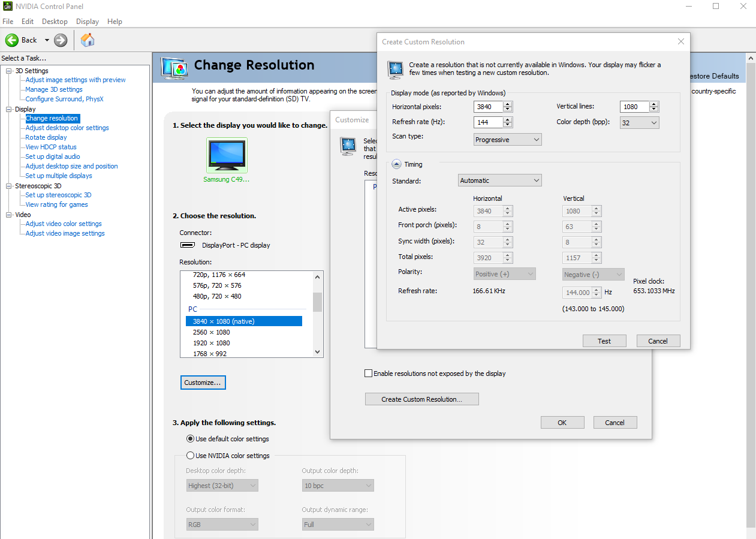Click the Vertical lines input field
756x539 pixels.
[x=634, y=107]
